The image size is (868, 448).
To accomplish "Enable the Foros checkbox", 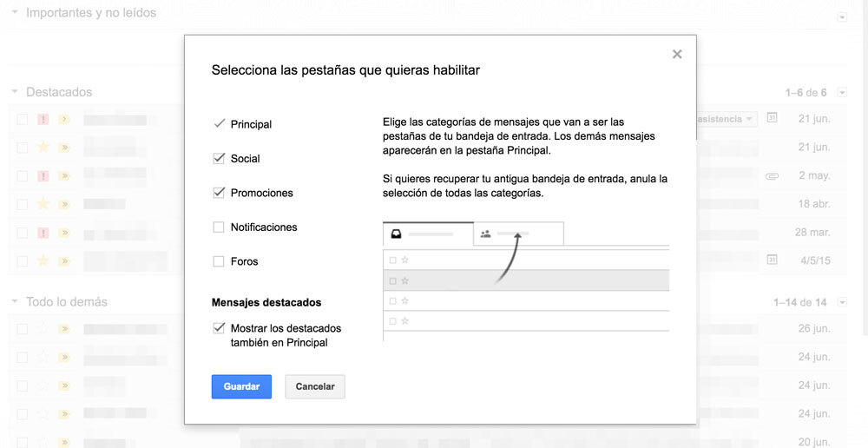I will pyautogui.click(x=219, y=261).
